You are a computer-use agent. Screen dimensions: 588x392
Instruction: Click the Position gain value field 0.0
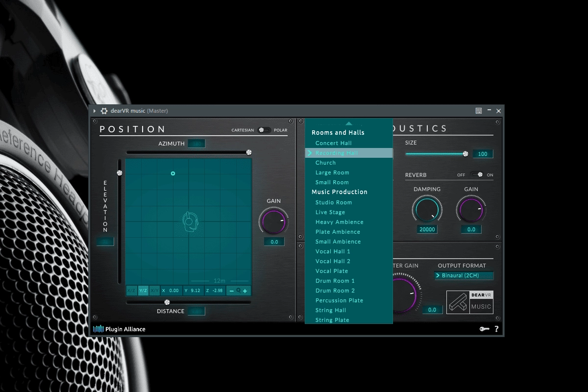(x=274, y=242)
